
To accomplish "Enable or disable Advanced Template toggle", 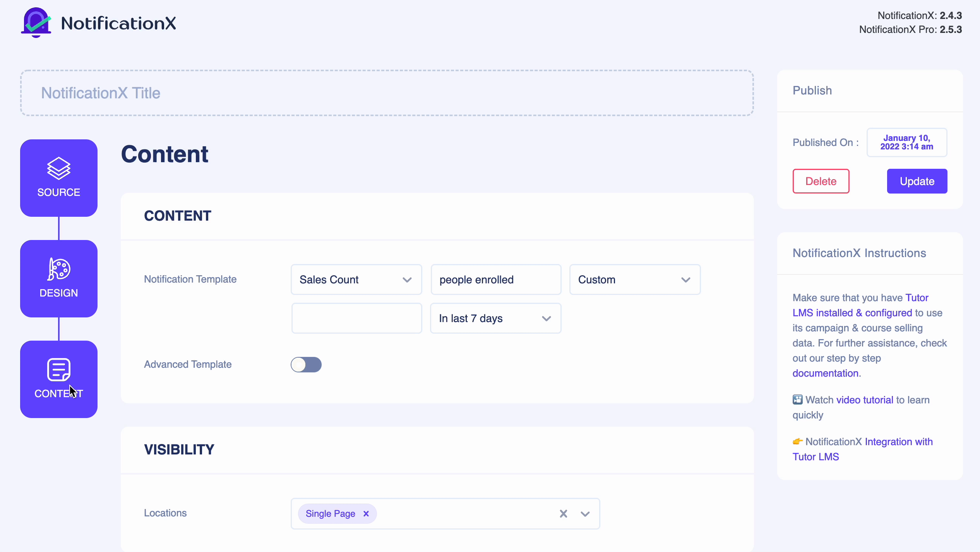I will tap(306, 364).
